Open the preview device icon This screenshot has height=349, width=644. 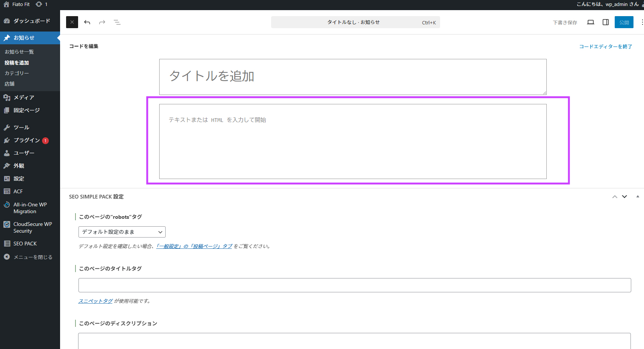tap(591, 22)
